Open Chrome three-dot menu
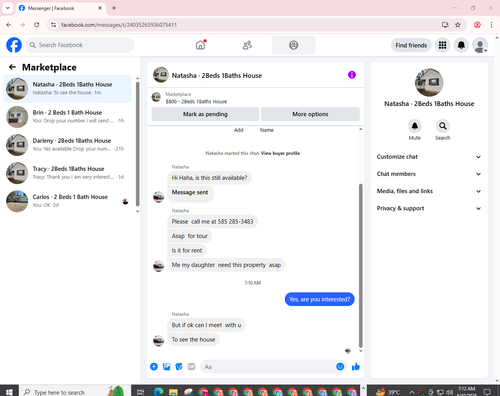The width and height of the screenshot is (500, 396). coord(491,25)
